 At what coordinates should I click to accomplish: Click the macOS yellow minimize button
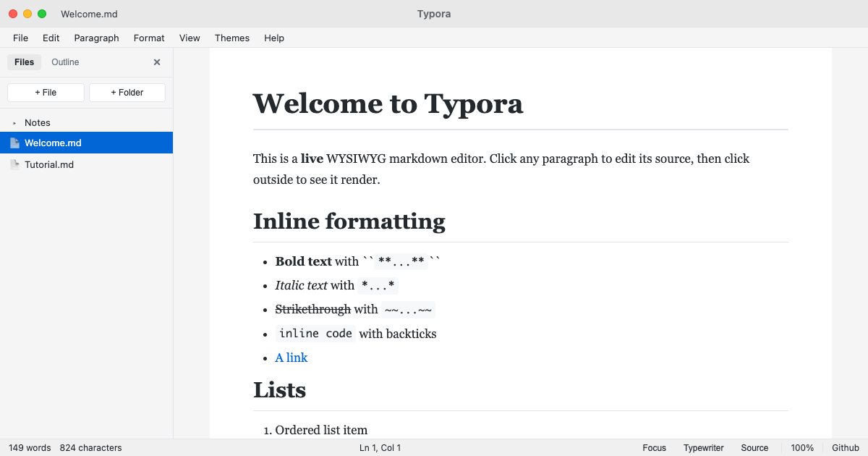point(27,14)
